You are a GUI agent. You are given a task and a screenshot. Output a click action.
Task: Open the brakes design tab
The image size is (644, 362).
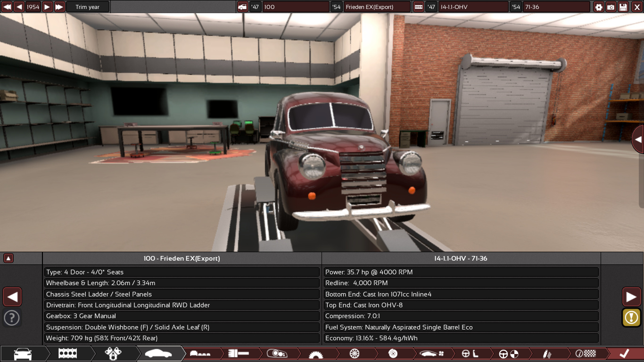(393, 354)
